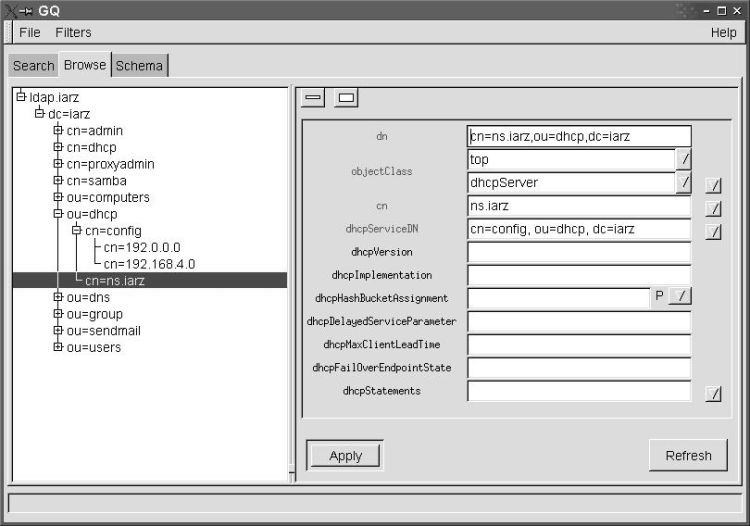750x526 pixels.
Task: Collapse the cn=config tree node
Action: 76,231
